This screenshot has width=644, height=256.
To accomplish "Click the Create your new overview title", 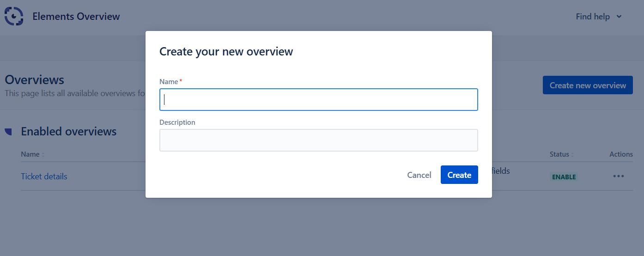I will point(226,51).
